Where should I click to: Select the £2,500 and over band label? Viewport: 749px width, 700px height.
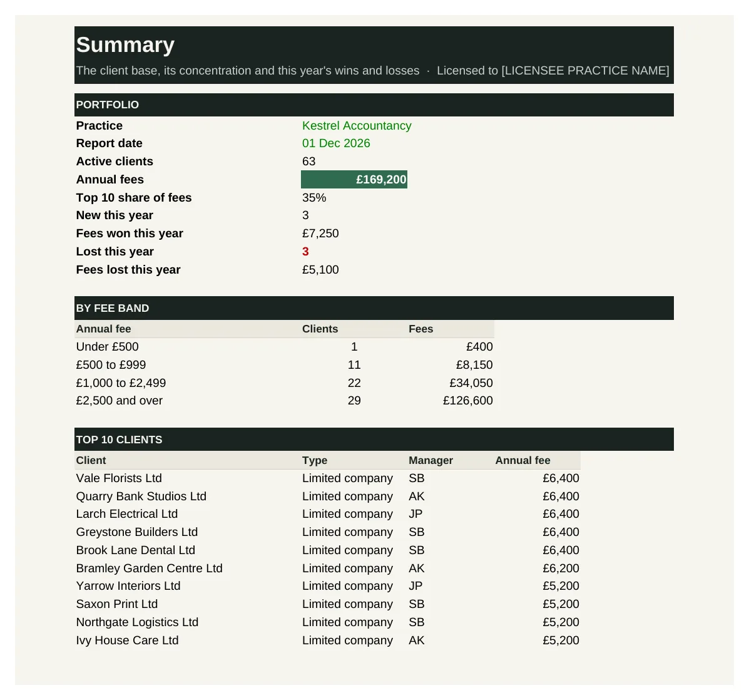pos(119,401)
